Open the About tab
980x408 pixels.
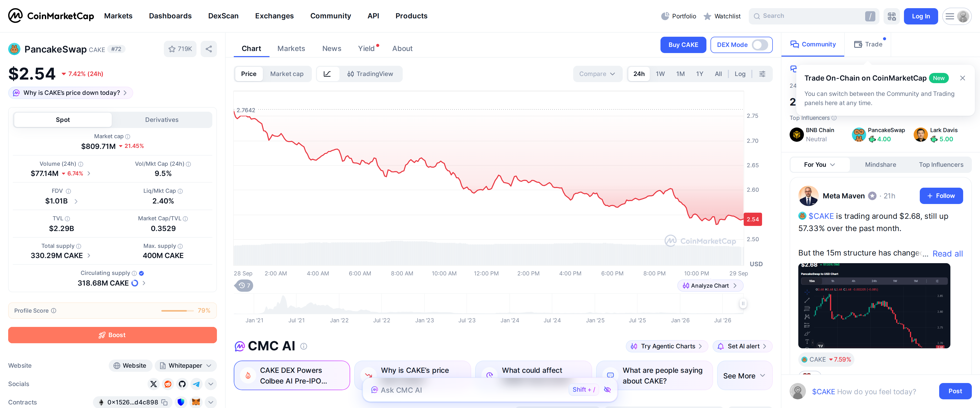pos(402,49)
